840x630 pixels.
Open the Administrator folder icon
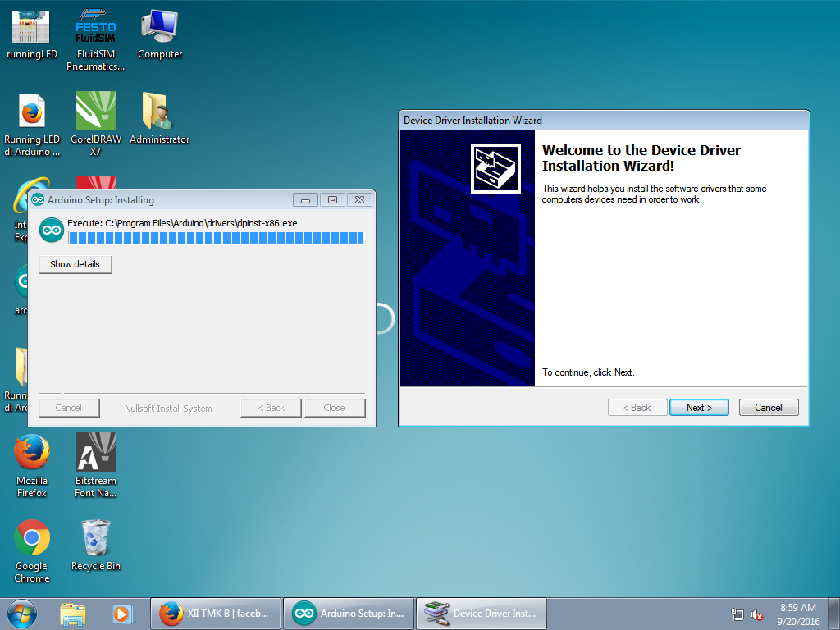(160, 118)
